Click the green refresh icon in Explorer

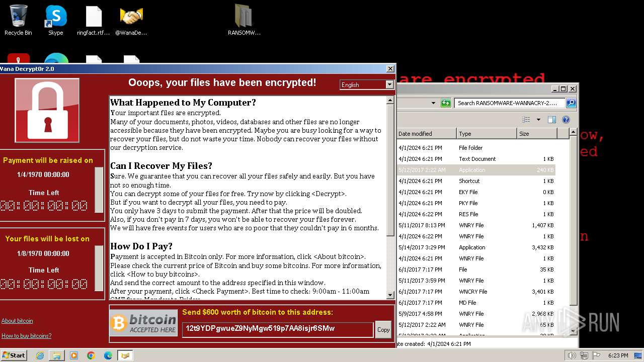[x=446, y=103]
